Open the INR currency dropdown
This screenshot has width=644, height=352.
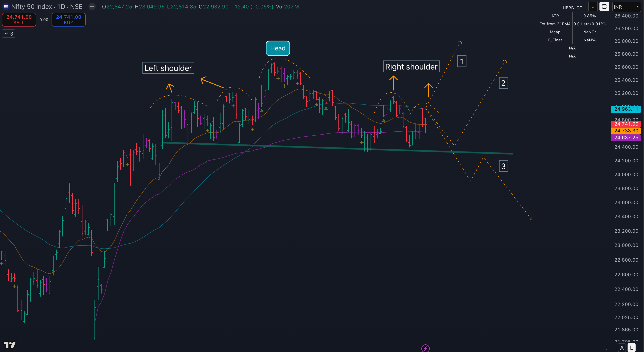click(626, 7)
